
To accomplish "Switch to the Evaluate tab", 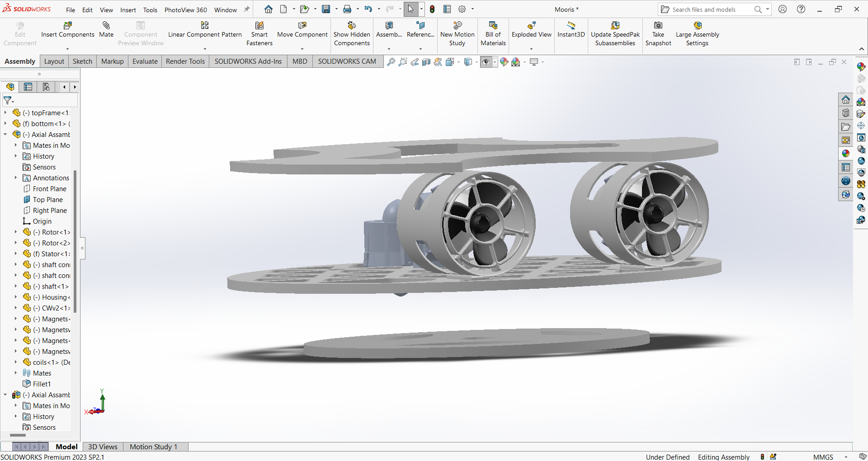I will [145, 61].
